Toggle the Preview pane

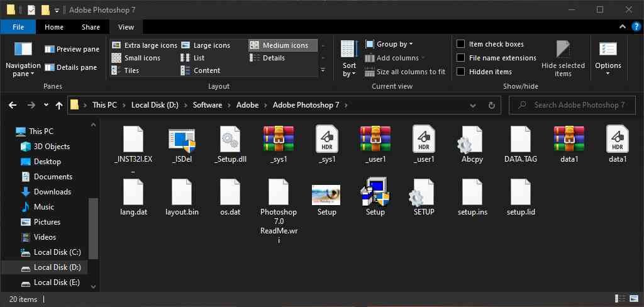point(72,49)
